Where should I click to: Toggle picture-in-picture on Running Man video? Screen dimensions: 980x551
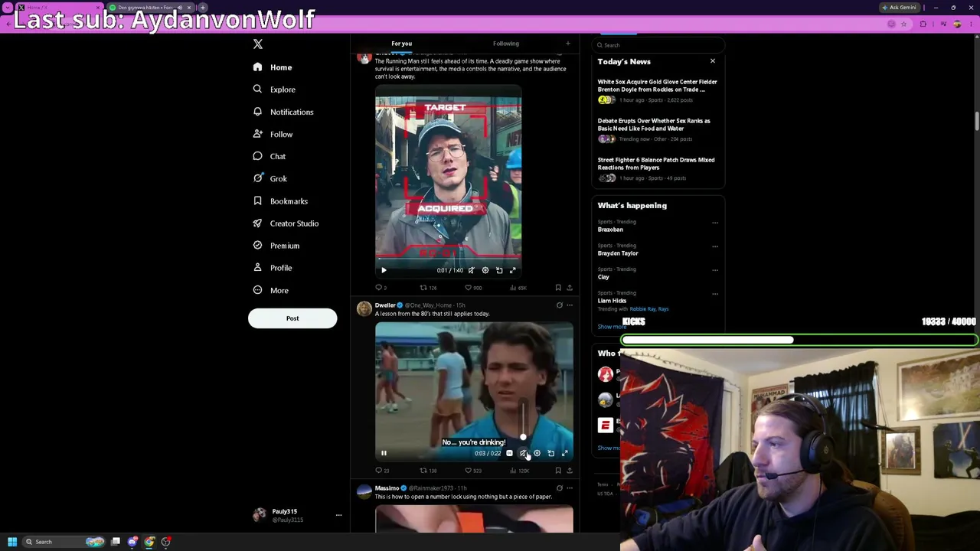[499, 270]
